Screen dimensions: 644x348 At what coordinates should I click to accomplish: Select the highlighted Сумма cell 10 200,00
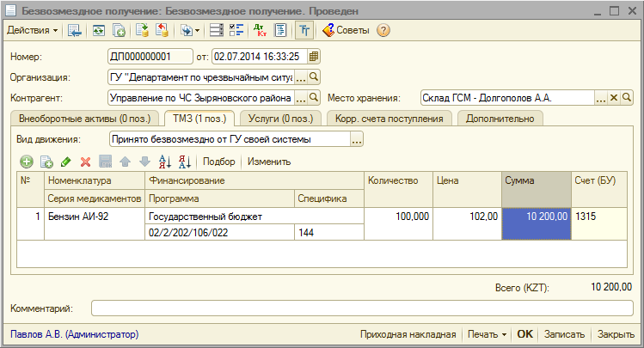pos(536,217)
